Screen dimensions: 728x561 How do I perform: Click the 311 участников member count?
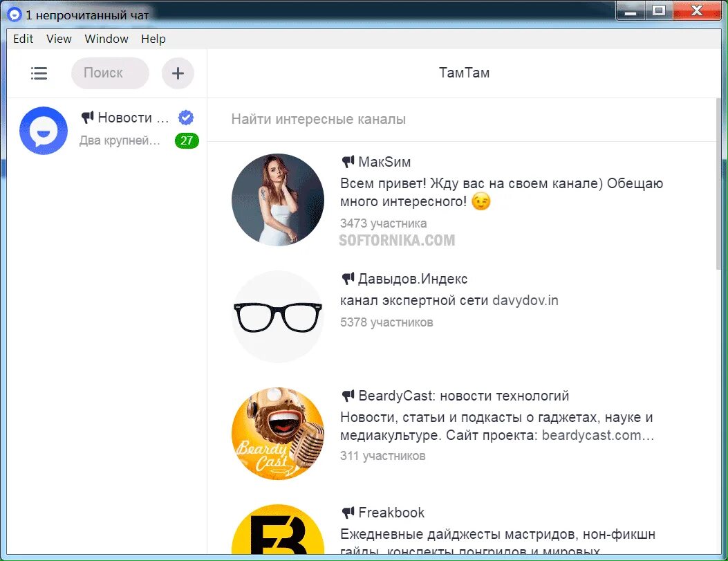pos(383,456)
